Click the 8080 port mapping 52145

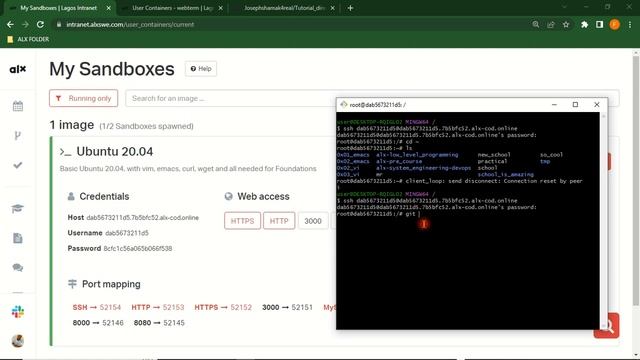coord(159,323)
